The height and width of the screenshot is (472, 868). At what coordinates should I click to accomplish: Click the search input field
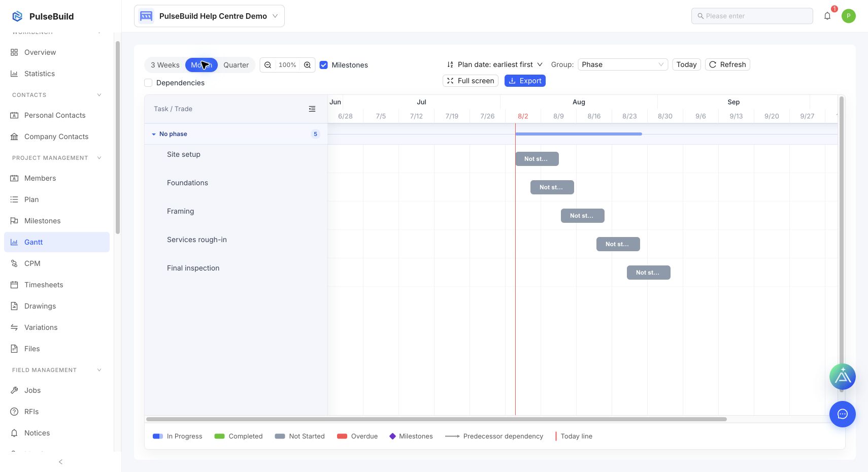click(x=752, y=16)
